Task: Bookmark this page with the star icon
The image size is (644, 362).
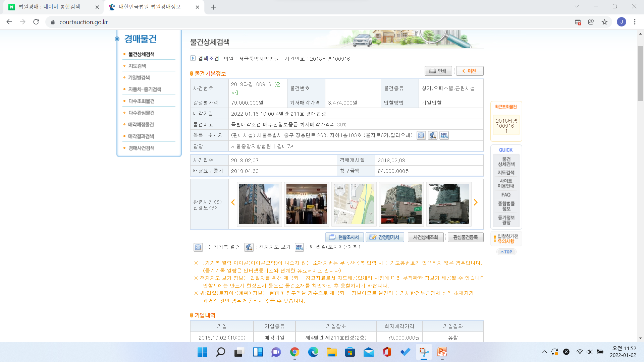Action: (x=604, y=22)
